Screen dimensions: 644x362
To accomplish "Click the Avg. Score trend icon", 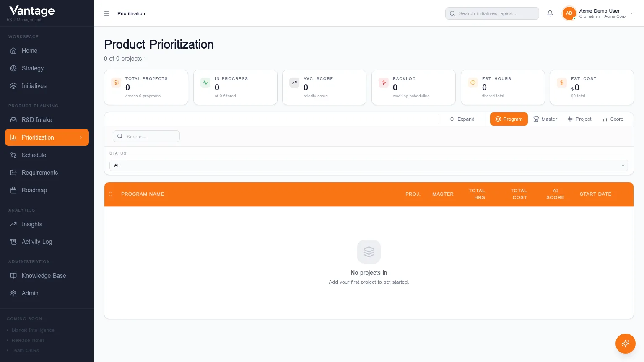I will pyautogui.click(x=294, y=83).
